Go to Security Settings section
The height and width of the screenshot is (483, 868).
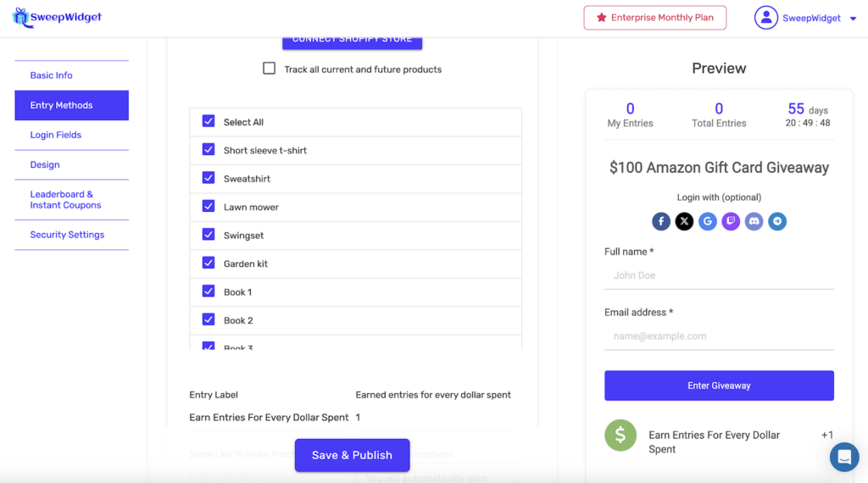click(67, 235)
